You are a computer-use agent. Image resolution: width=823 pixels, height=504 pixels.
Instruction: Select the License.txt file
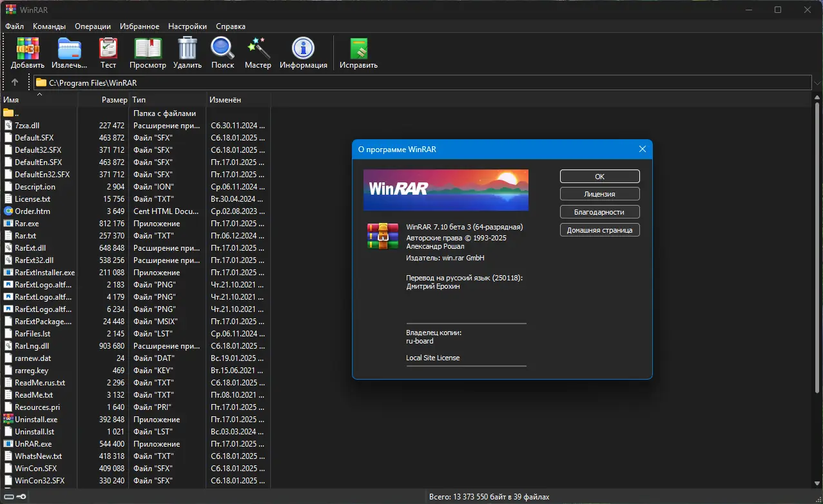pyautogui.click(x=32, y=199)
